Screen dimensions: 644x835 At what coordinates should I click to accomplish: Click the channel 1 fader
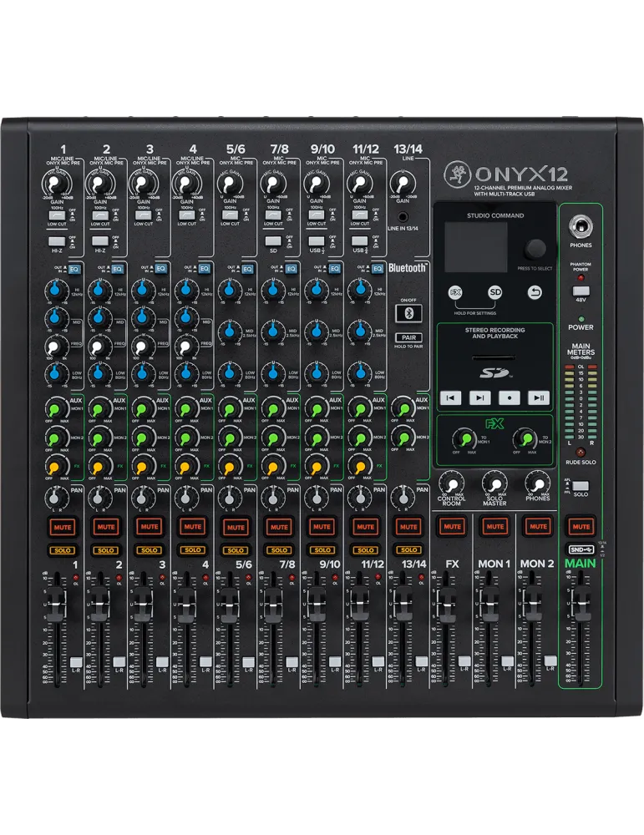click(57, 605)
